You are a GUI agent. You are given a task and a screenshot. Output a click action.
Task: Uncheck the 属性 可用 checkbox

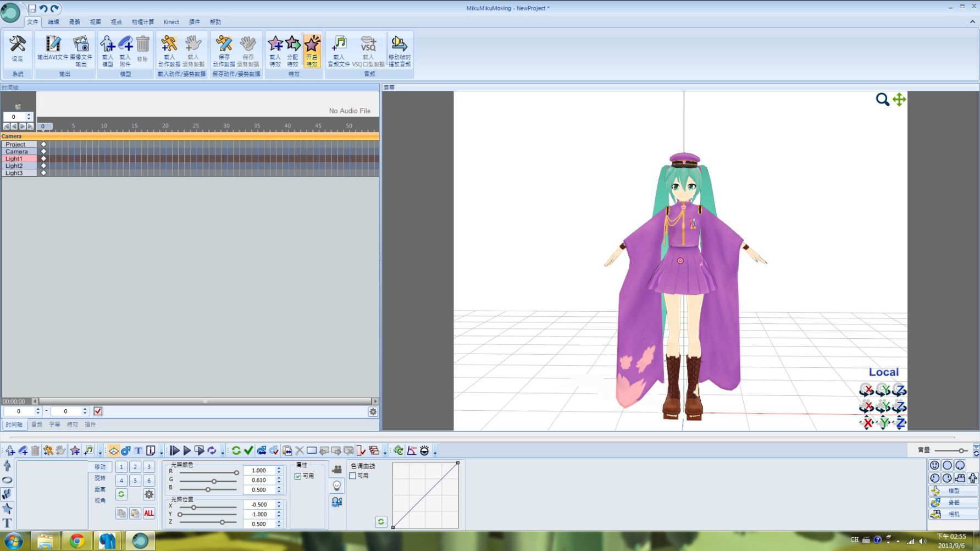298,476
